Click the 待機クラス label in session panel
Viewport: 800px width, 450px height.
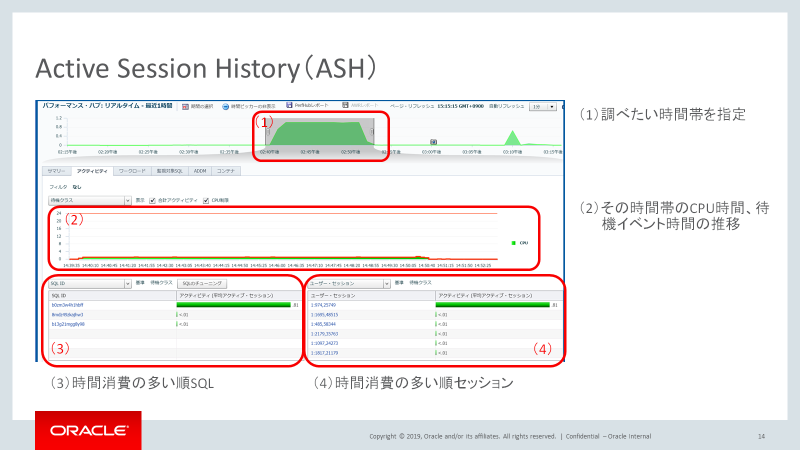point(420,283)
